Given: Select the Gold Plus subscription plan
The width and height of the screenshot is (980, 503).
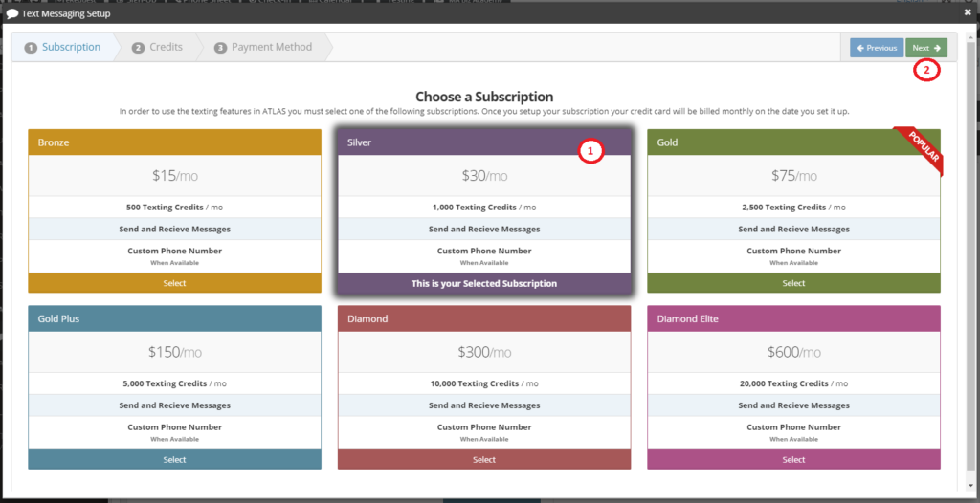Looking at the screenshot, I should 174,460.
